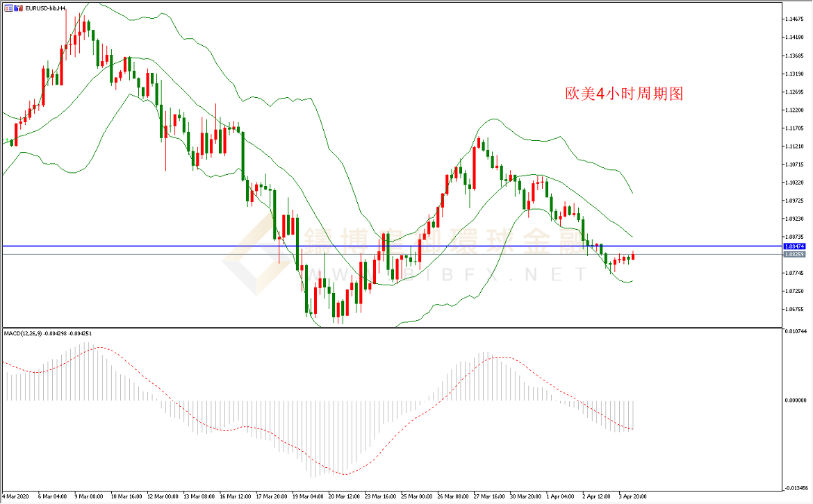Click the 1.10220 price axis label
The image size is (813, 504).
794,183
